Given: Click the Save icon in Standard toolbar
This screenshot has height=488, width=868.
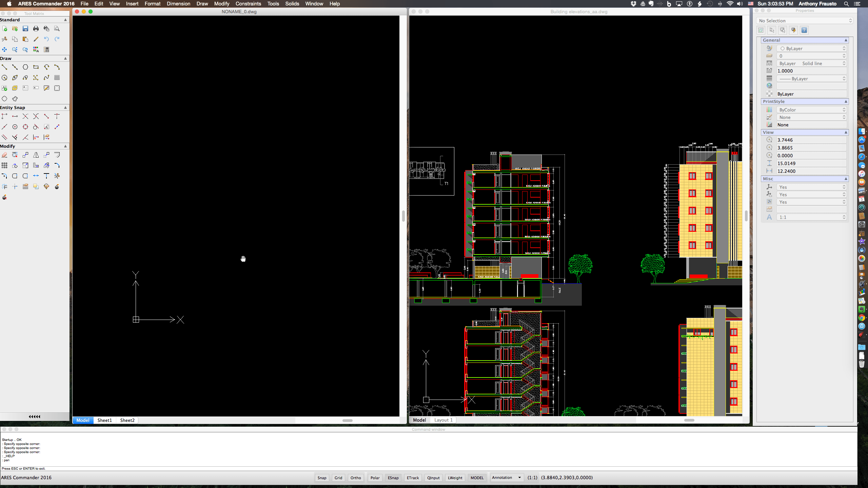Looking at the screenshot, I should coord(25,29).
